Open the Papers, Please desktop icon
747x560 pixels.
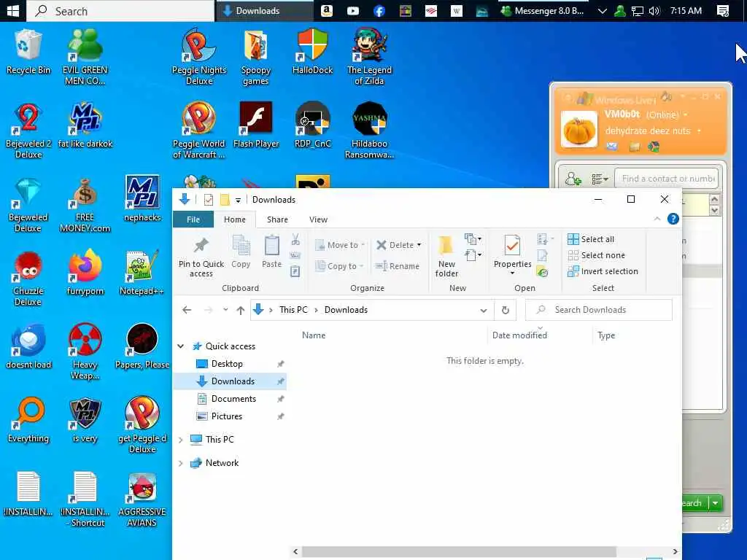(x=142, y=346)
